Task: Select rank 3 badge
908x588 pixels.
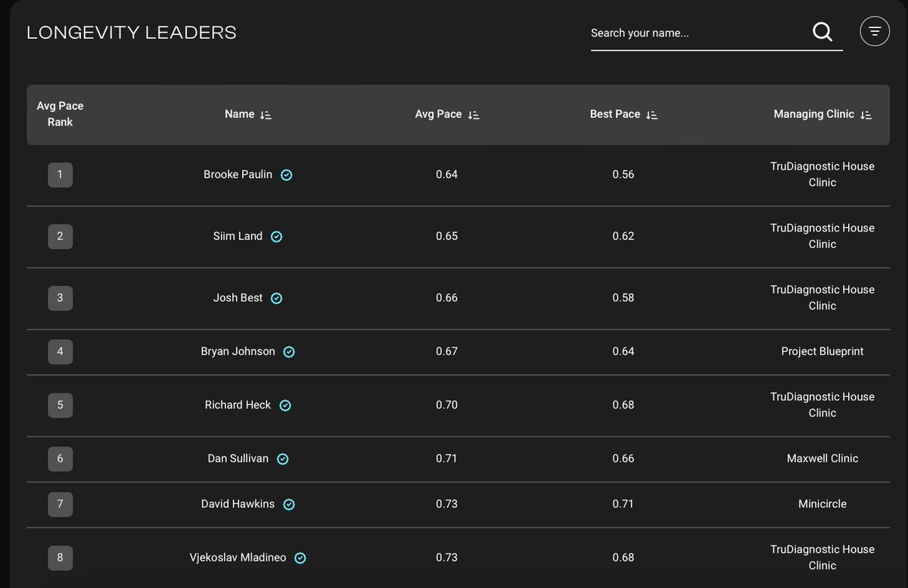Action: pyautogui.click(x=61, y=297)
